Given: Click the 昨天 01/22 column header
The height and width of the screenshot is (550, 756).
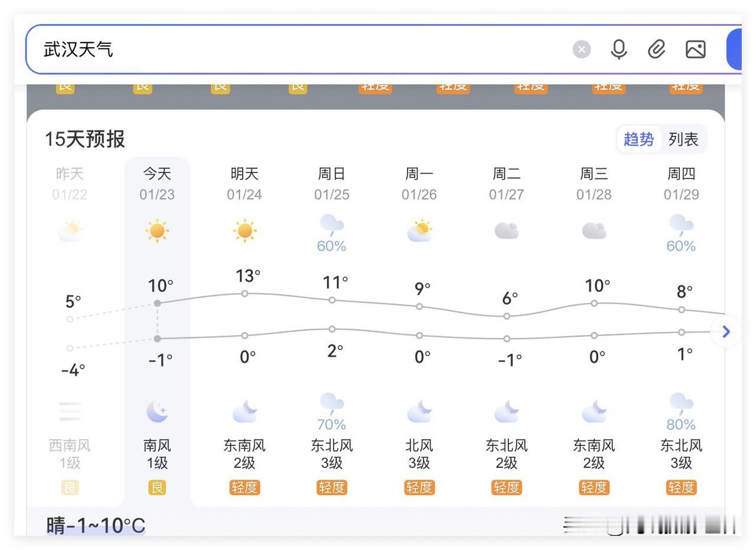Looking at the screenshot, I should (x=69, y=183).
